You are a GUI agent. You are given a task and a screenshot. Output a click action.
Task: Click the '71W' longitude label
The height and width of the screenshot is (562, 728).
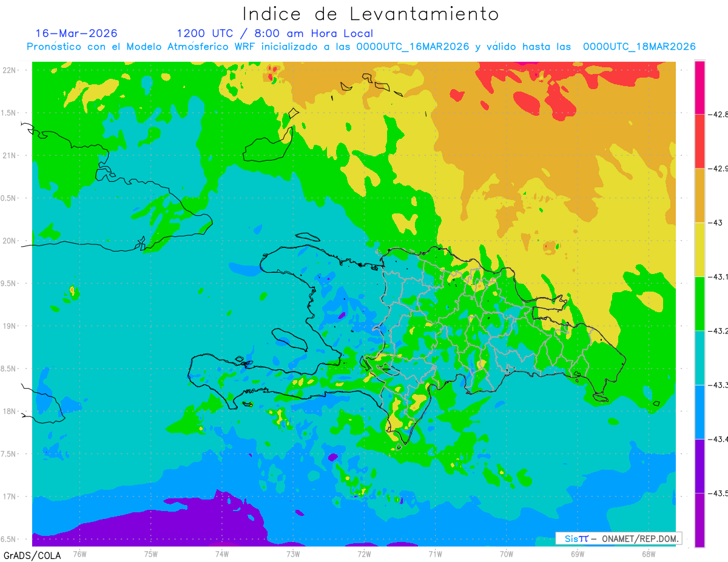(x=435, y=553)
